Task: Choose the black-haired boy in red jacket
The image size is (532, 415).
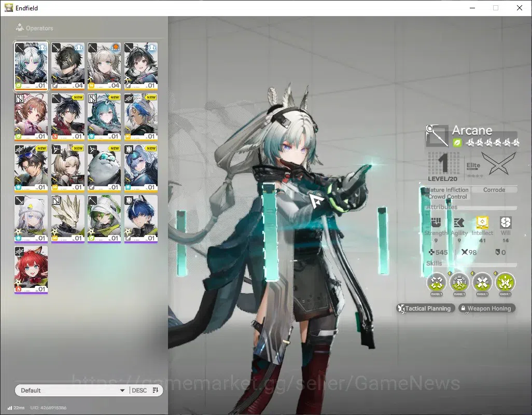Action: pos(67,117)
